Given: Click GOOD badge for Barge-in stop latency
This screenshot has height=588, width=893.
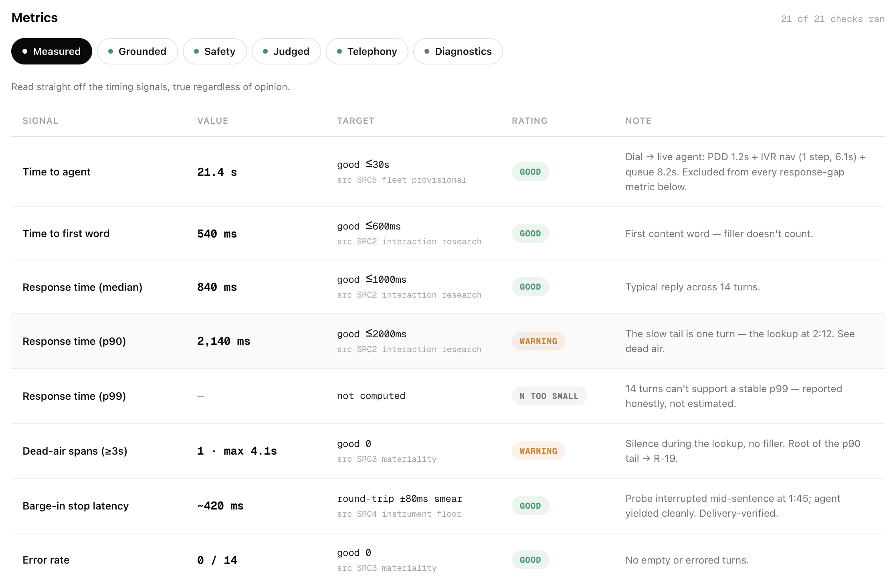Looking at the screenshot, I should coord(530,506).
